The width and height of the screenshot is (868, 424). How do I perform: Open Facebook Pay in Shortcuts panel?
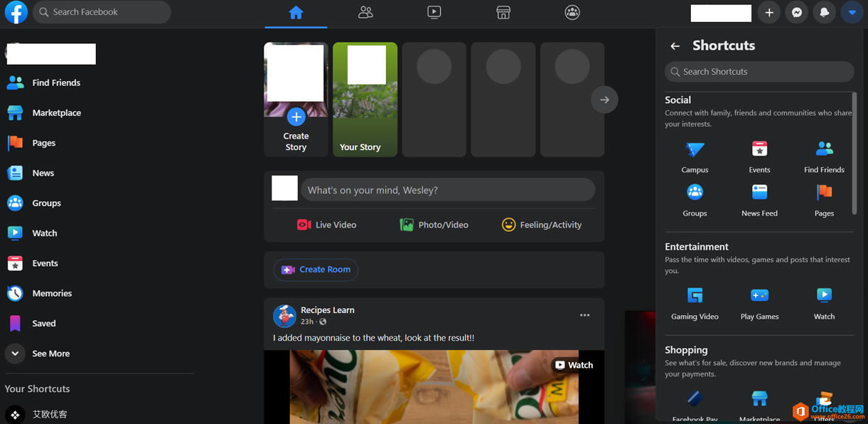coord(695,405)
